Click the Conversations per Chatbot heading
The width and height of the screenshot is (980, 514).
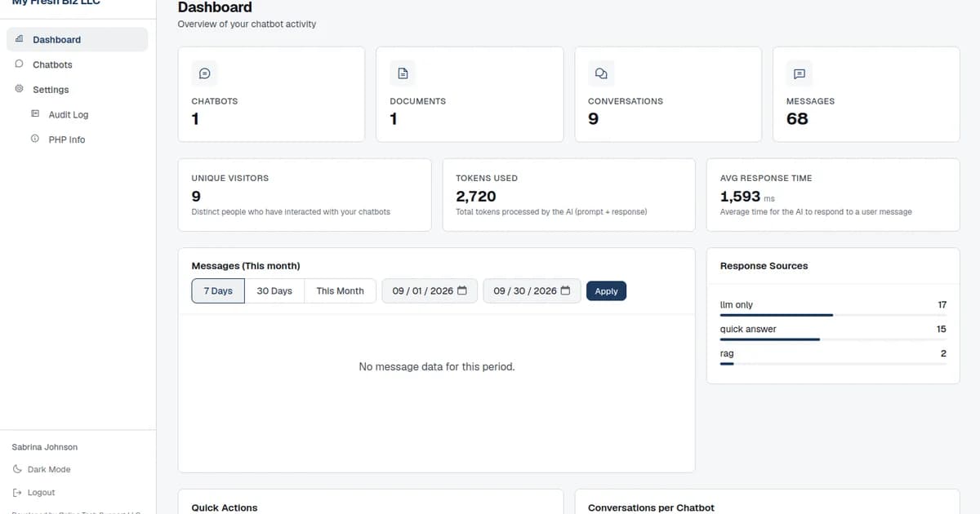[x=651, y=507]
